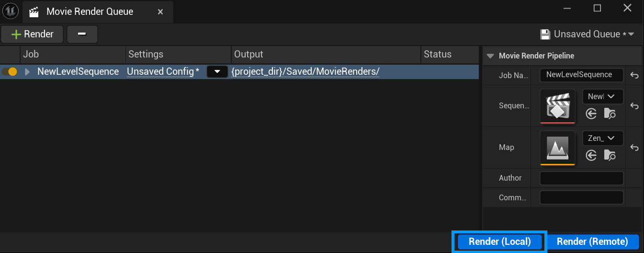Click the remove job minus button
This screenshot has width=644, height=253.
82,34
